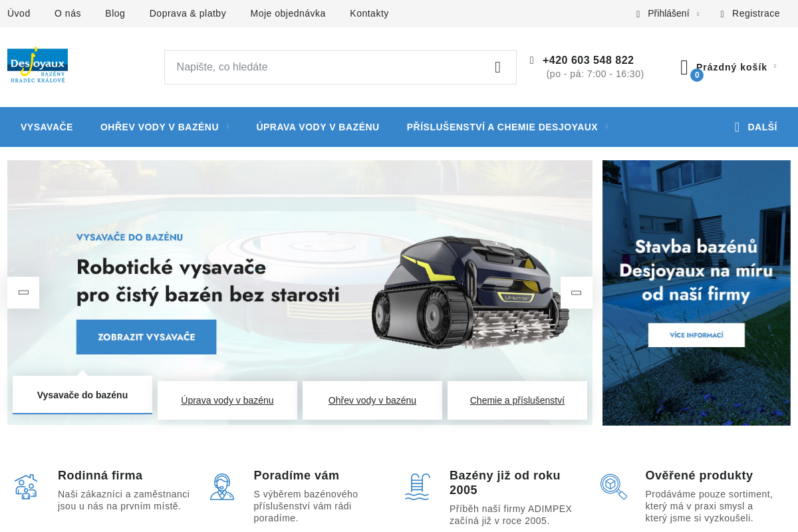Viewport: 798px width, 532px height.
Task: Select Vysavače do bazénu banner tab
Action: tap(82, 395)
